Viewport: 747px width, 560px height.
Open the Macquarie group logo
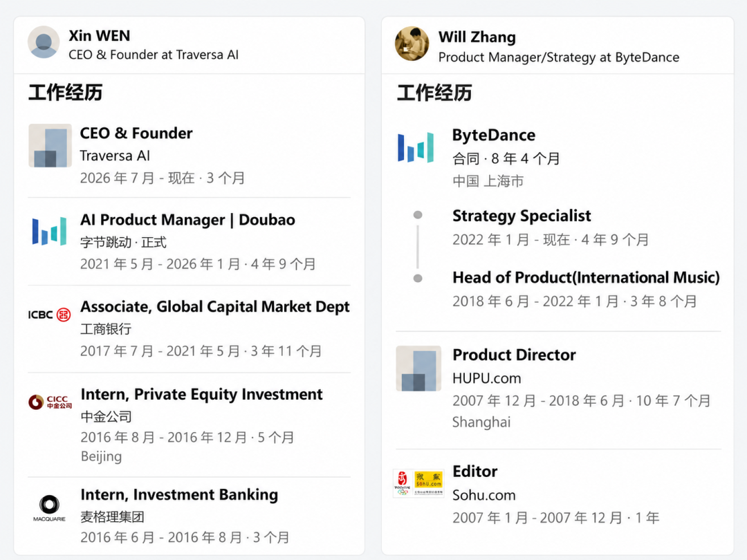50,509
